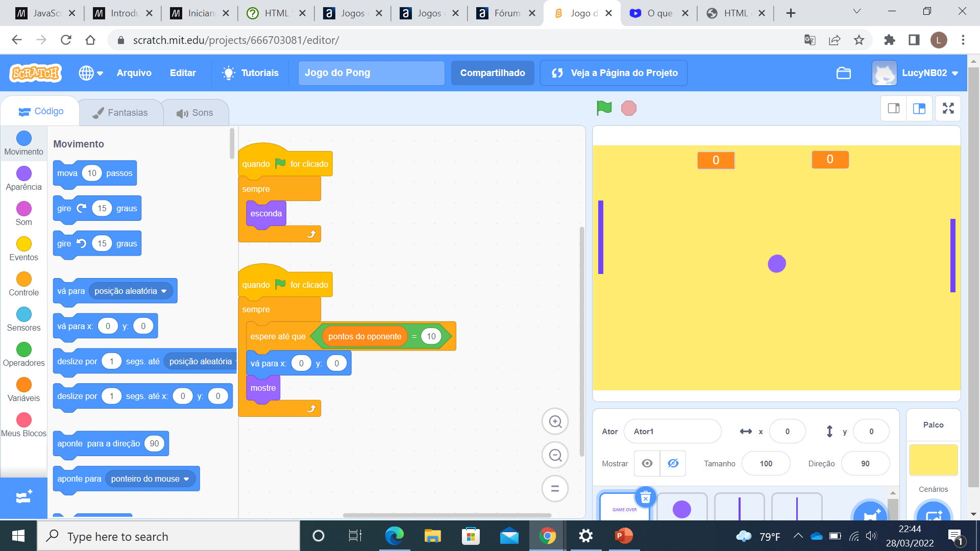Viewport: 980px width, 551px height.
Task: Reset workspace zoom with the equals icon
Action: coord(555,489)
